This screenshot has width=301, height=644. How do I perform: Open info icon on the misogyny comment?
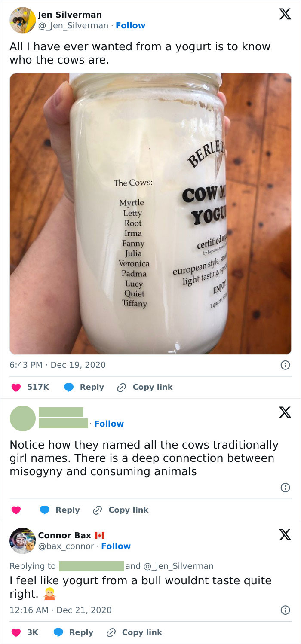pyautogui.click(x=285, y=488)
